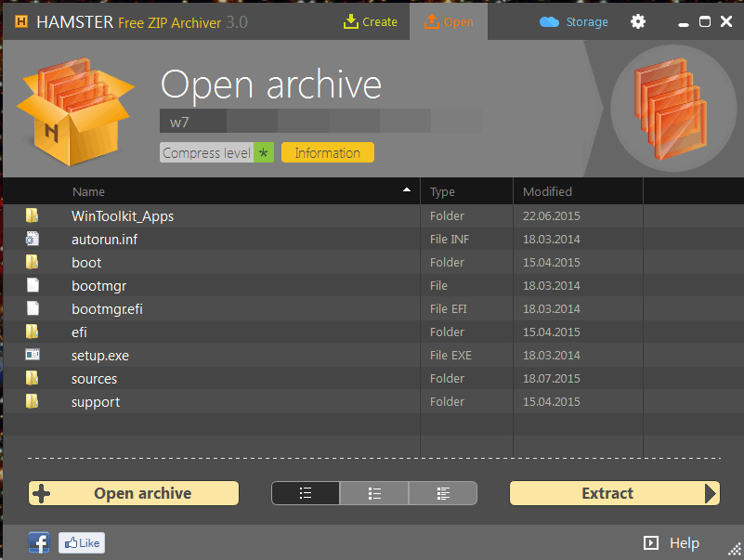Select the sources folder name
Screen dimensions: 744x560
point(94,379)
